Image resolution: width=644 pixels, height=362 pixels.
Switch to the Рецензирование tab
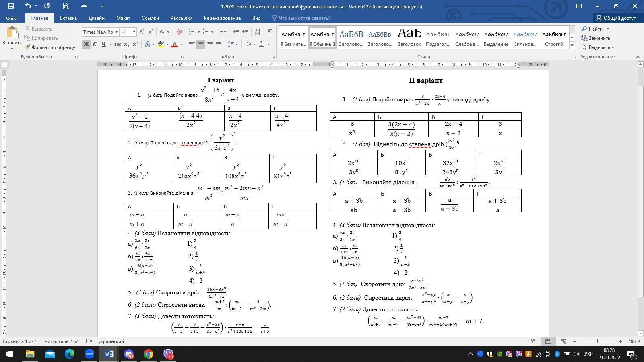click(x=222, y=18)
